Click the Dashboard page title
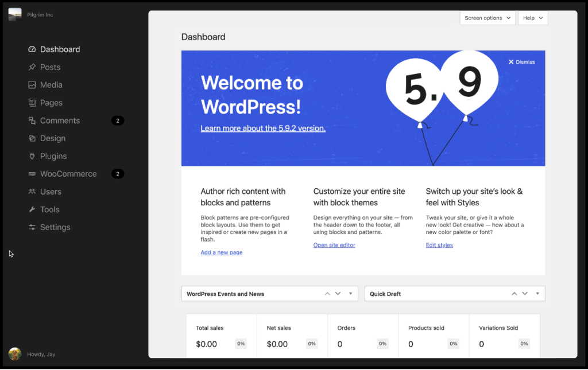 203,37
